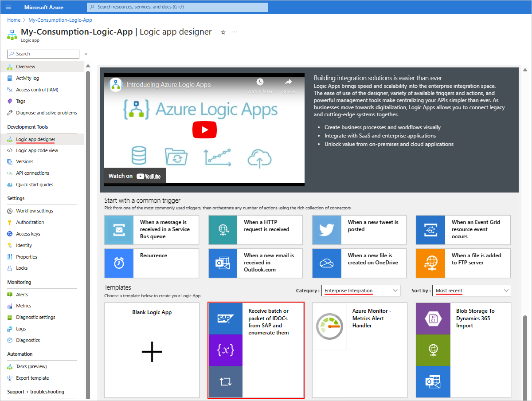Viewport: 532px width, 401px height.
Task: Choose the new Outlook.com email trigger
Action: coord(256,263)
